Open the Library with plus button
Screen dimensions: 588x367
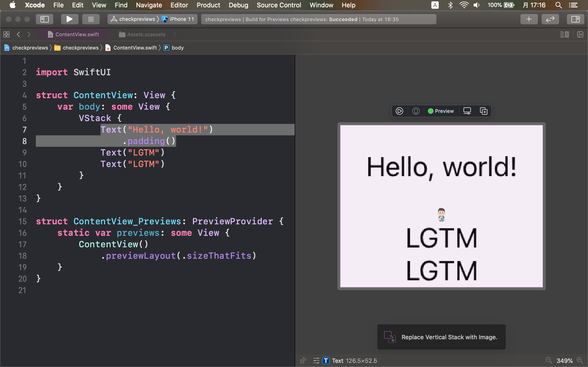[529, 19]
